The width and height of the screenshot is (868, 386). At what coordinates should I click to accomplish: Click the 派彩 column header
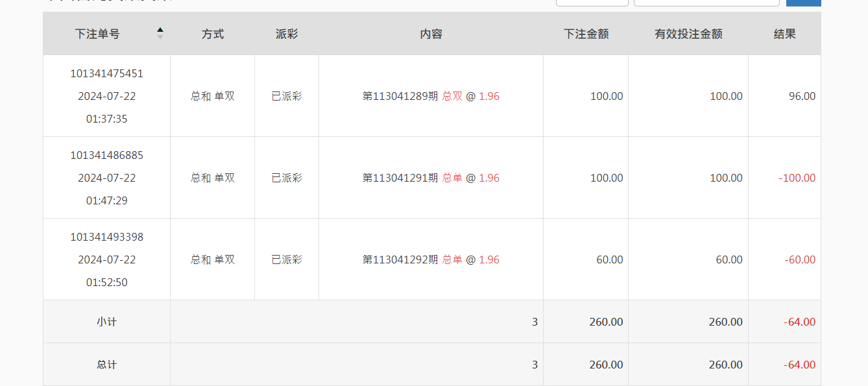tap(287, 34)
